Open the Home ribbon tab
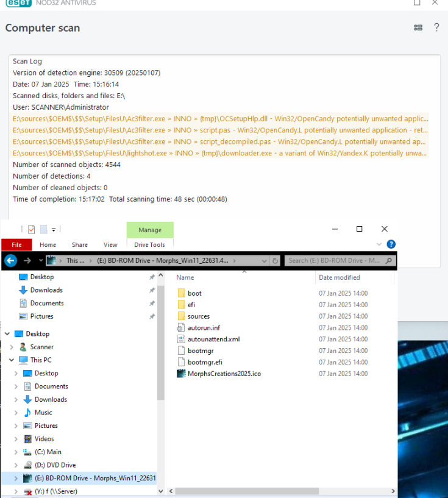The height and width of the screenshot is (498, 448). pyautogui.click(x=48, y=244)
